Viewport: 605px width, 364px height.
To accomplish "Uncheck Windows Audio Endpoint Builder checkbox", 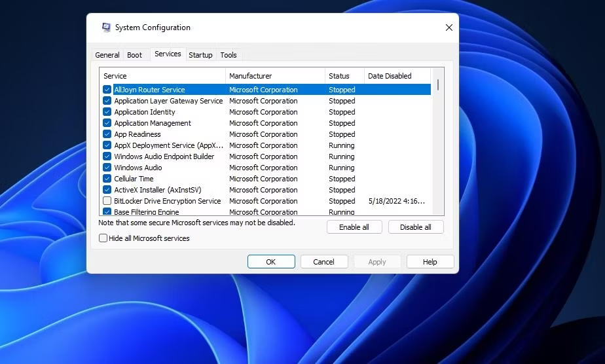I will [107, 156].
